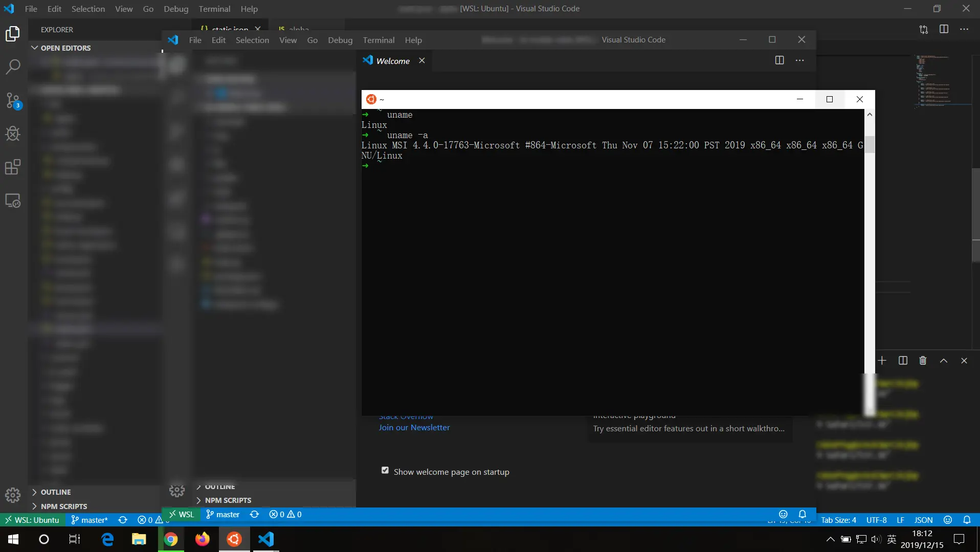Open the Manage gear in the back window's activity bar
The width and height of the screenshot is (980, 552).
click(x=13, y=495)
